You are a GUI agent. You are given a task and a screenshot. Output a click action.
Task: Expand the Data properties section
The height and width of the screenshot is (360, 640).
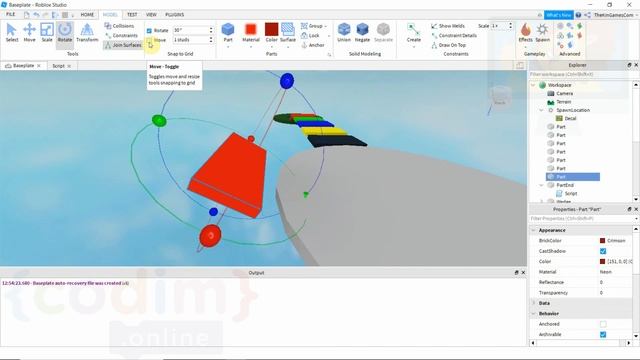[x=533, y=303]
